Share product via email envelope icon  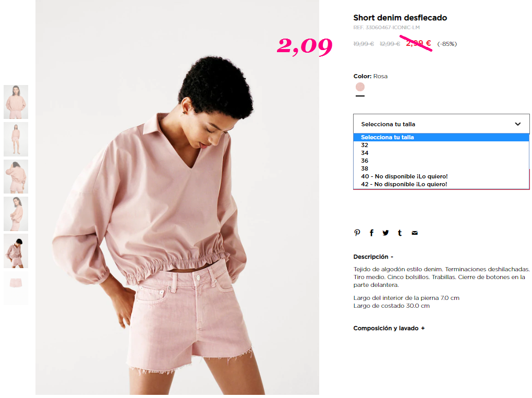(415, 233)
